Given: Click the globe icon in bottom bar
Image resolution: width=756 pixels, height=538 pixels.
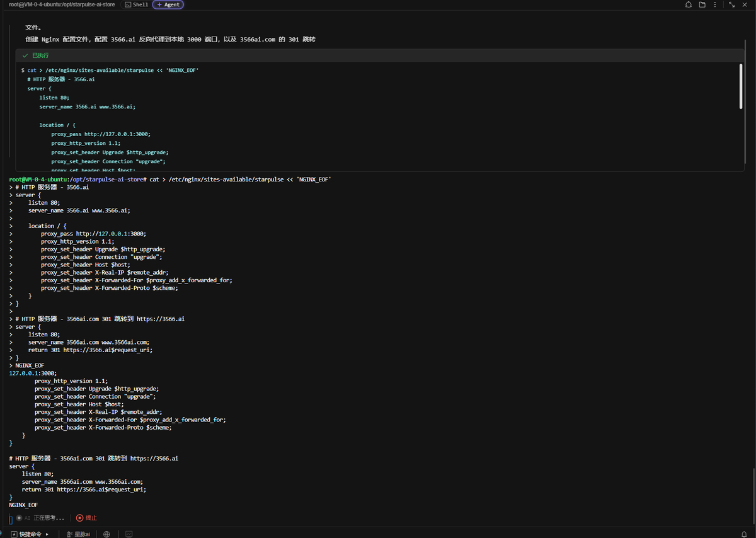Looking at the screenshot, I should click(x=106, y=534).
